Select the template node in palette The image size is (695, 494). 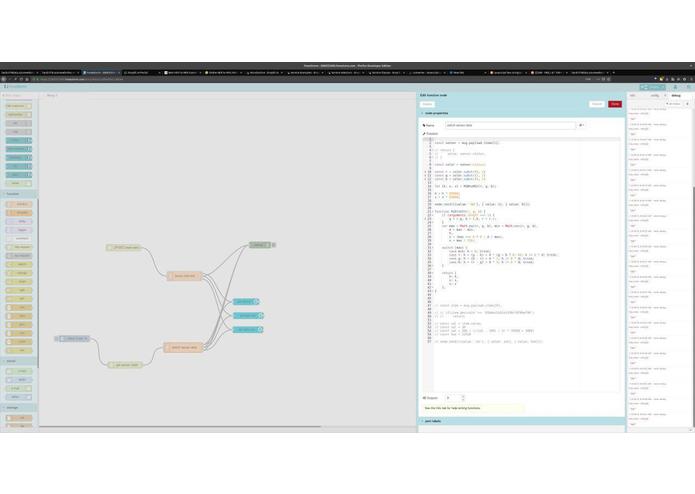point(19,213)
